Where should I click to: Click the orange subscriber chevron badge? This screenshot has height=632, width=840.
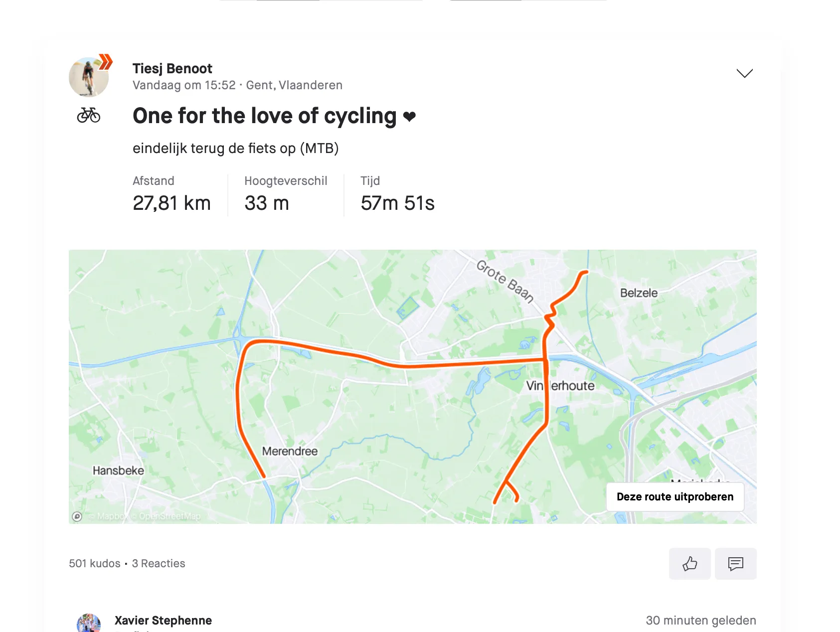(106, 61)
